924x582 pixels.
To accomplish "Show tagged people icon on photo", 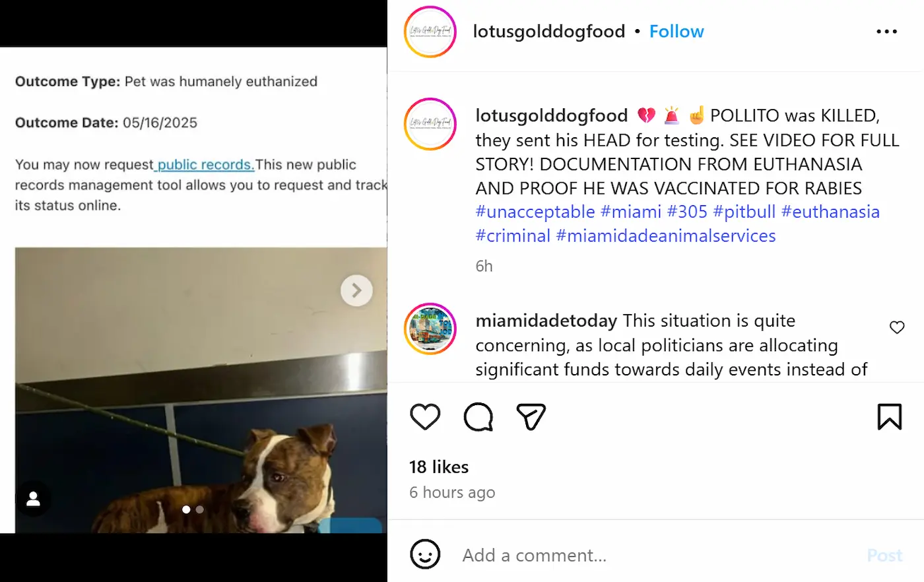I will tap(33, 500).
